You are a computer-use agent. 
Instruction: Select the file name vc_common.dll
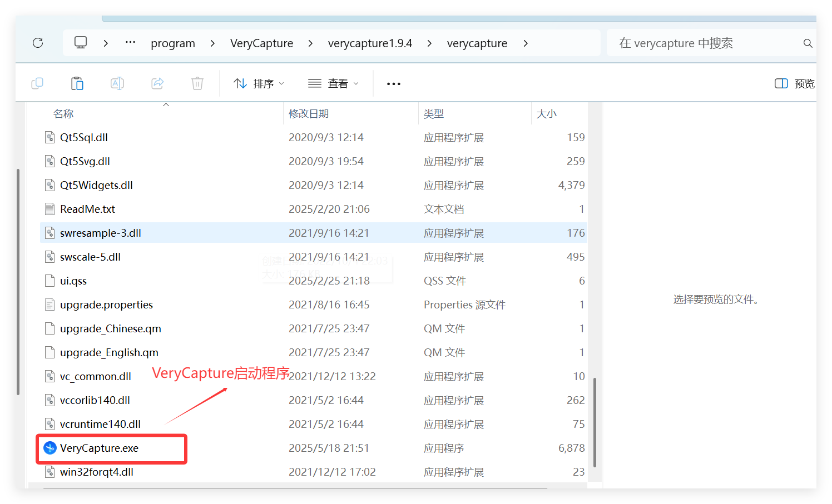pos(96,376)
